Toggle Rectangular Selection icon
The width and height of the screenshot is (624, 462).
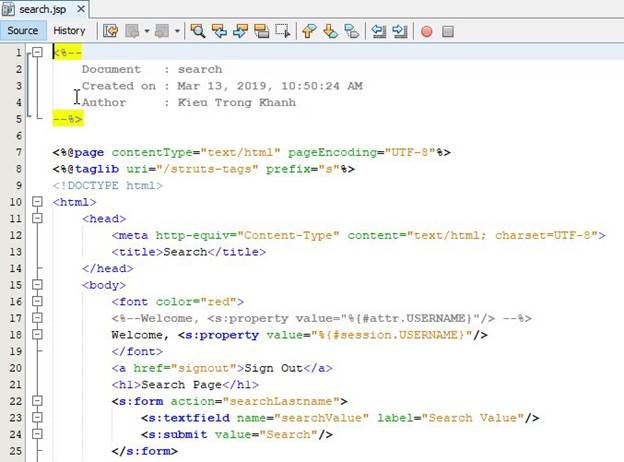click(x=283, y=31)
